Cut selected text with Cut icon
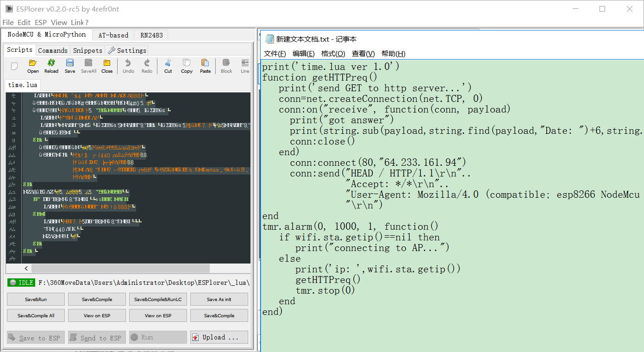644x352 pixels. click(x=168, y=66)
